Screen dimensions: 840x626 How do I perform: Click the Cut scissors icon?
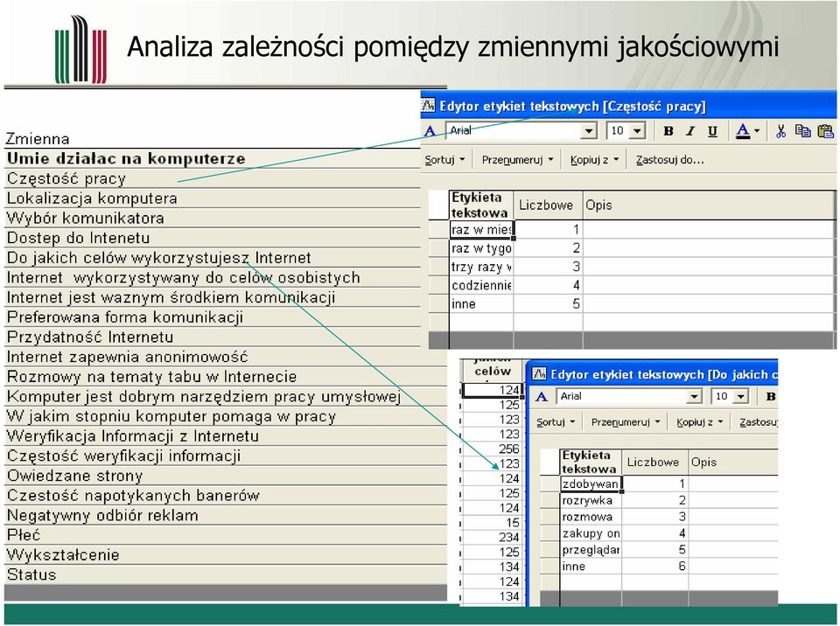pyautogui.click(x=780, y=130)
